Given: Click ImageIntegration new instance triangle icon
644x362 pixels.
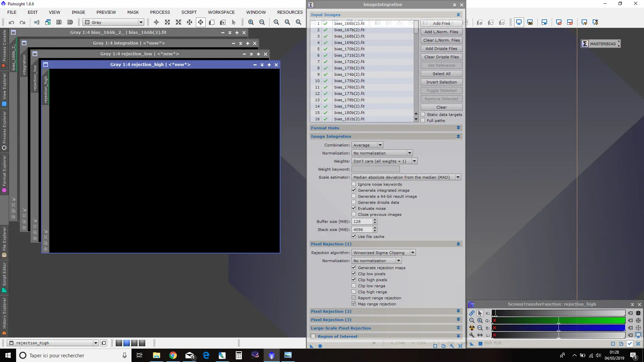Looking at the screenshot, I should click(x=311, y=346).
